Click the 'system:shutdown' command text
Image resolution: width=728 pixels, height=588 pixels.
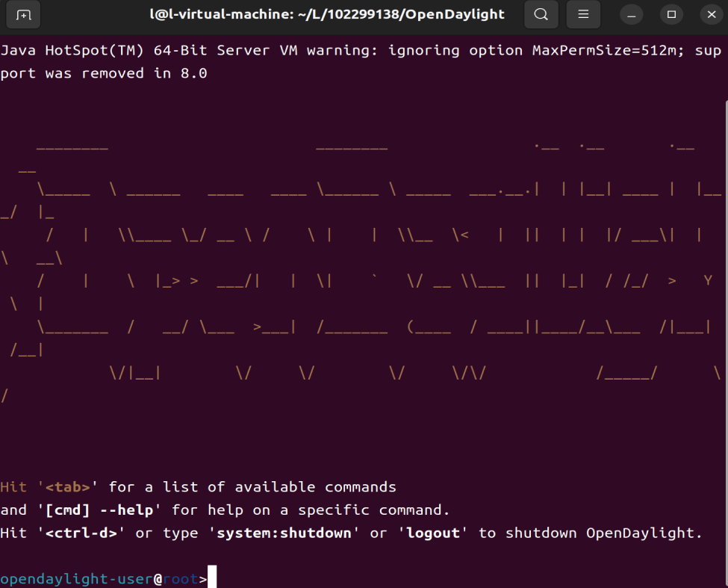click(x=284, y=533)
